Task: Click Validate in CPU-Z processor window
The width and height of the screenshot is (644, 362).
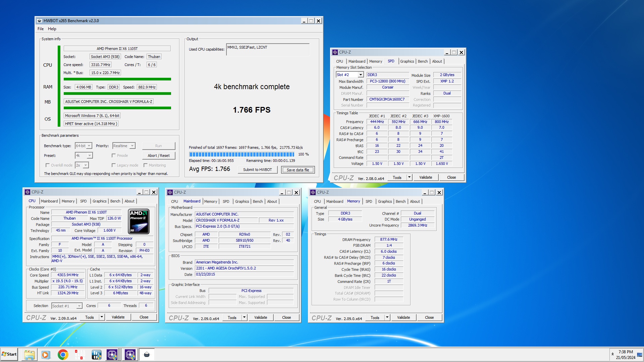Action: pos(118,317)
